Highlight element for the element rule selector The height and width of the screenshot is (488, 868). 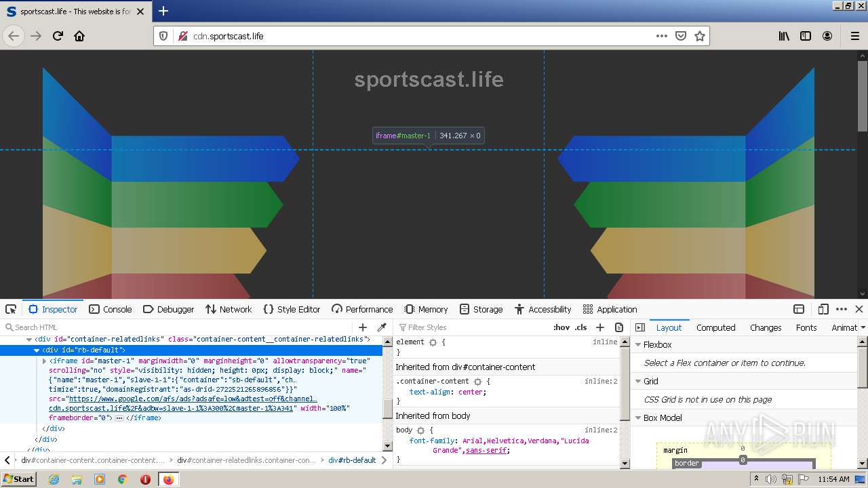[433, 342]
